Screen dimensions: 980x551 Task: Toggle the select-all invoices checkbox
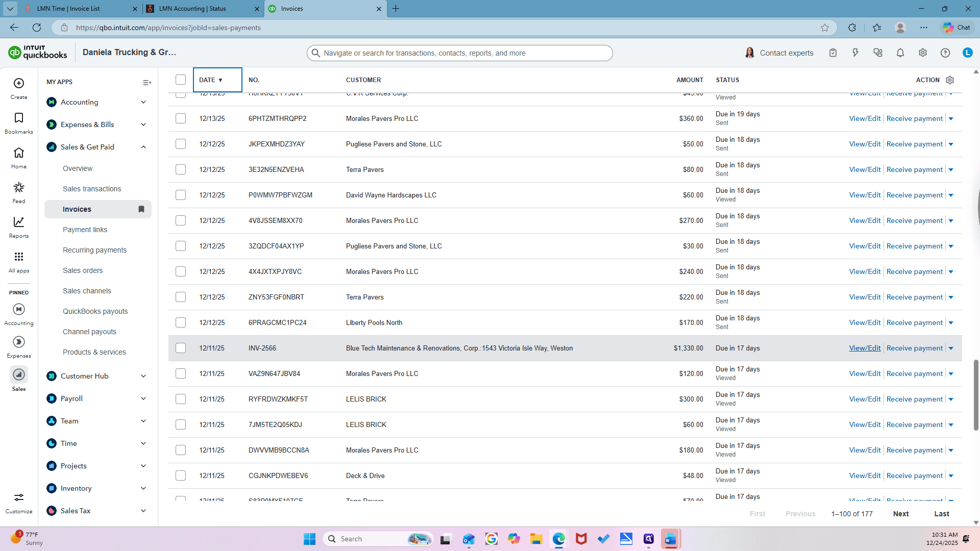pos(181,80)
